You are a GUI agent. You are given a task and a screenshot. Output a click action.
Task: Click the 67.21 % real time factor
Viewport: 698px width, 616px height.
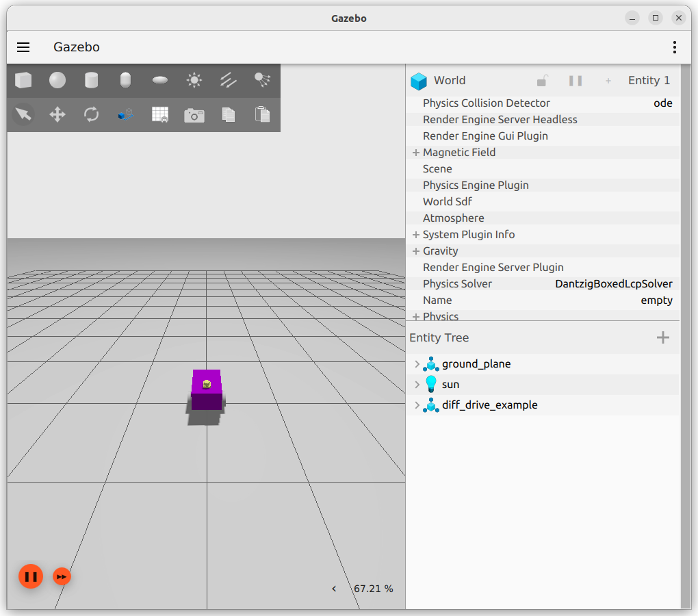[x=374, y=589]
